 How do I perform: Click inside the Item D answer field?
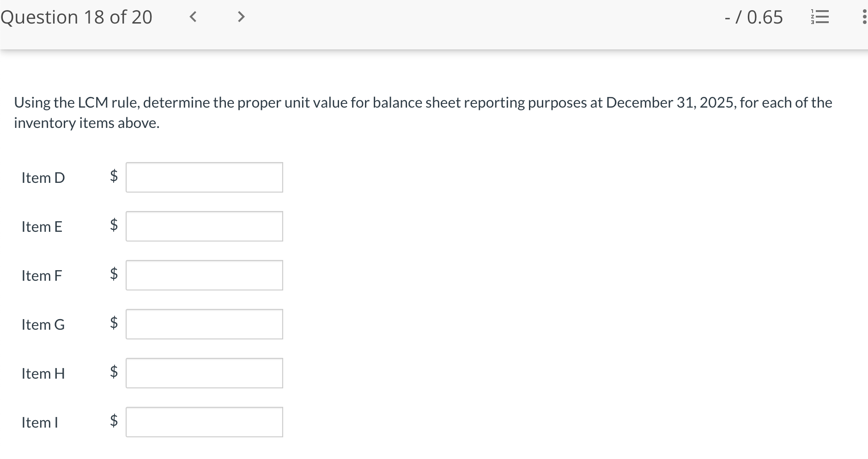click(204, 177)
